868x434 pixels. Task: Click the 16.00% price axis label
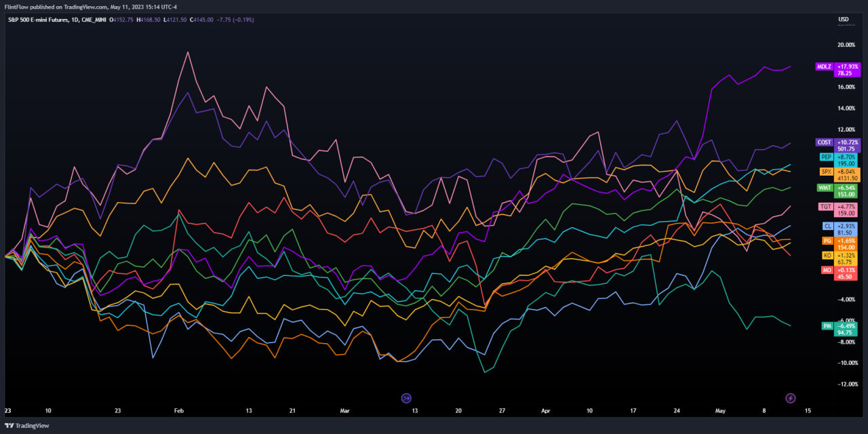tap(846, 87)
